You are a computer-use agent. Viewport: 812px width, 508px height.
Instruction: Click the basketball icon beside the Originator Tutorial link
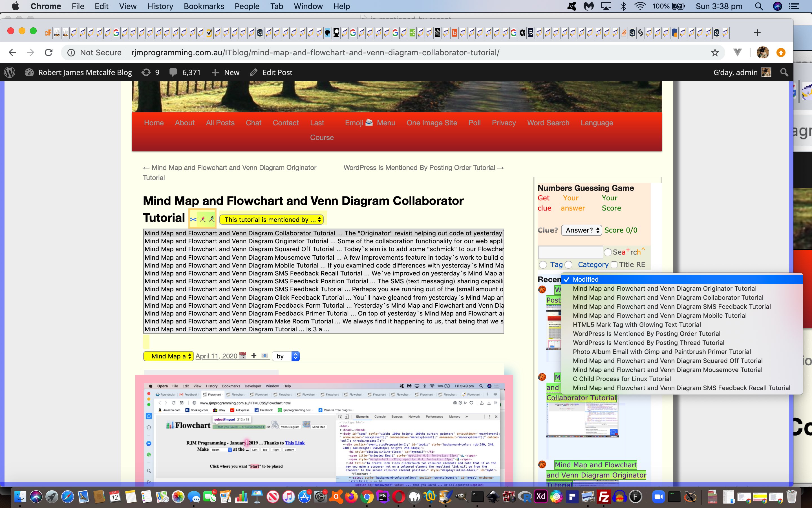(x=542, y=464)
